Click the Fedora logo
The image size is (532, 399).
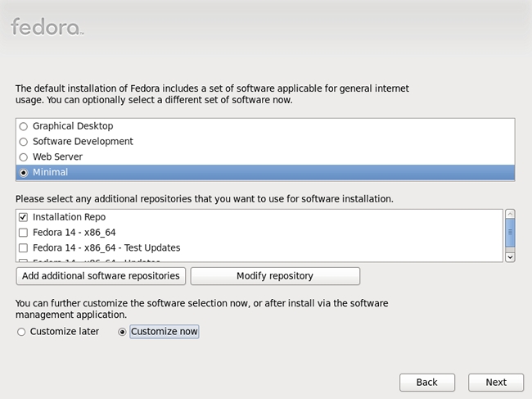(47, 27)
